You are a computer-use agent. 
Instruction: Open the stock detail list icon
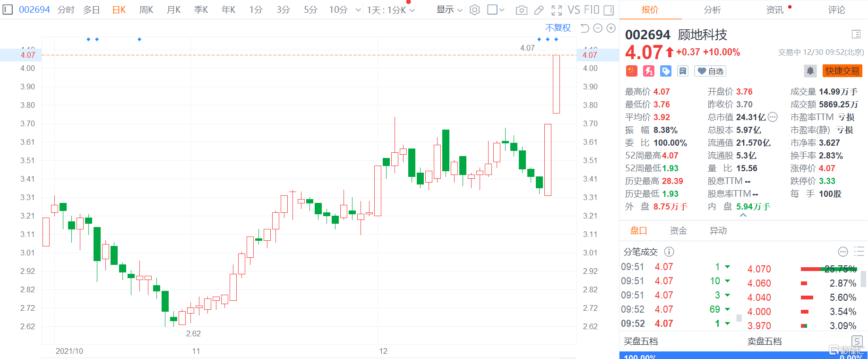(856, 34)
